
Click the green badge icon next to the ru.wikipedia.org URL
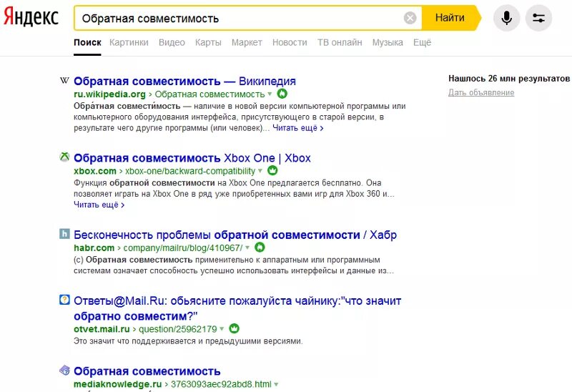coord(282,94)
